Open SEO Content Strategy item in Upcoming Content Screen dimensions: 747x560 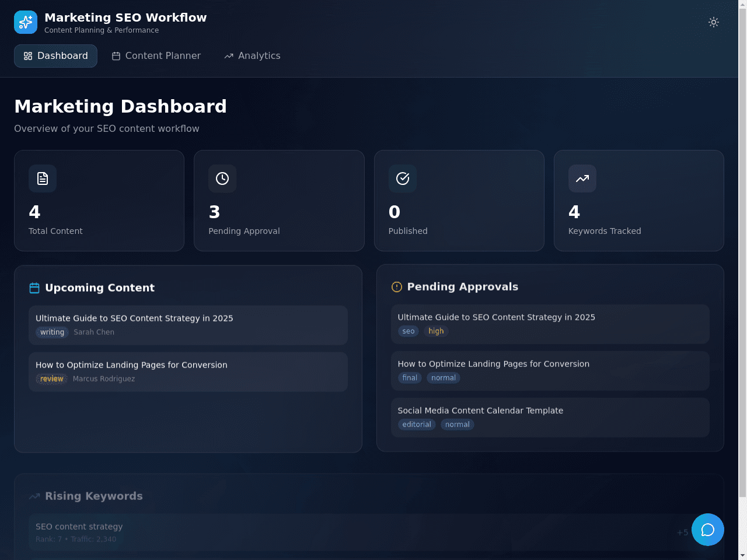(x=188, y=325)
